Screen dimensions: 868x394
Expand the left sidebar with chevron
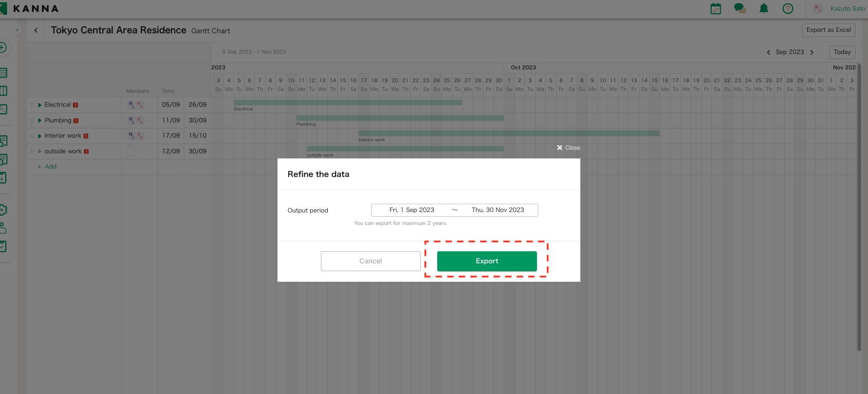coord(18,30)
